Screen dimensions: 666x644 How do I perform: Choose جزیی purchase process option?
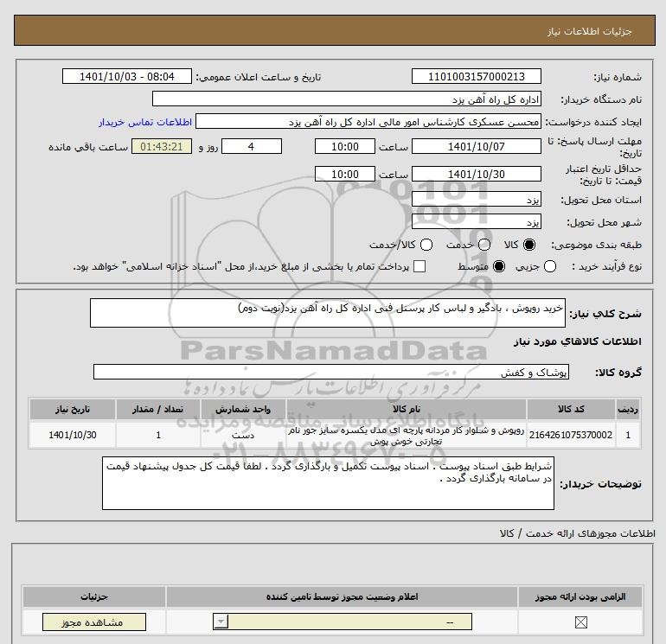coord(550,266)
